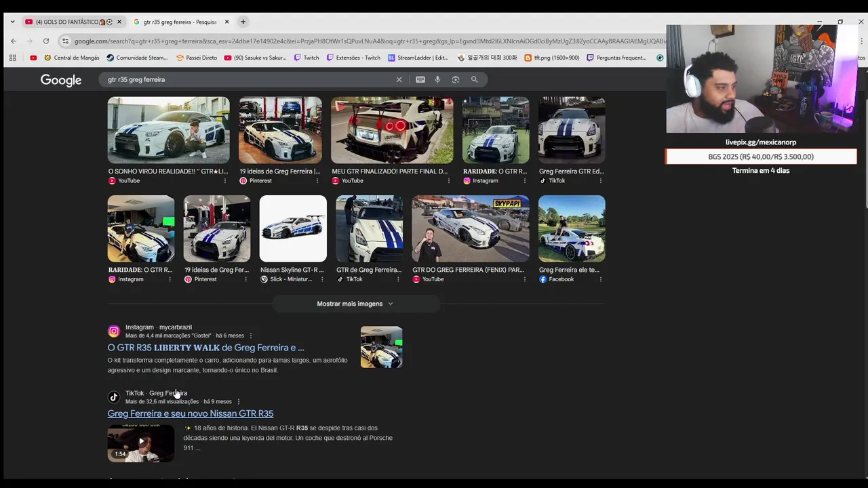868x488 pixels.
Task: Open Google Lens image search icon
Action: point(456,79)
